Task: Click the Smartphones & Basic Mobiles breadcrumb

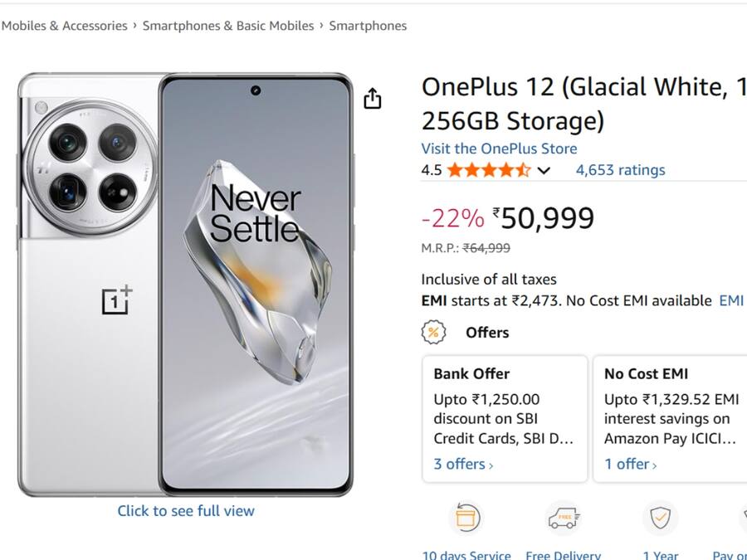Action: pyautogui.click(x=228, y=26)
